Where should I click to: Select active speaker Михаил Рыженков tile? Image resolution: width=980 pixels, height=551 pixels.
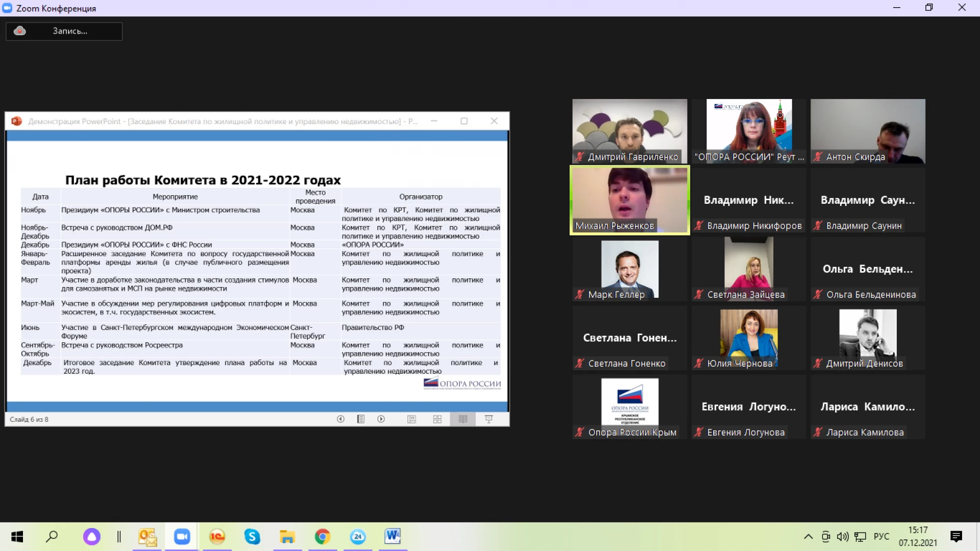point(630,200)
